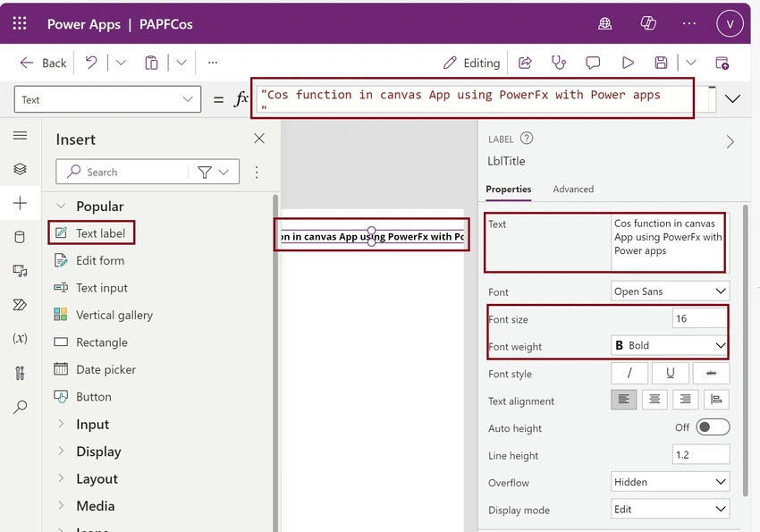The width and height of the screenshot is (760, 532).
Task: Save the app with disk icon
Action: (661, 63)
